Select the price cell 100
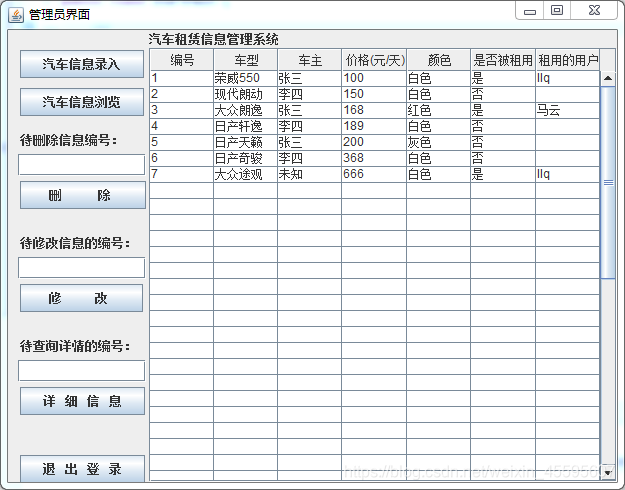 tap(374, 79)
